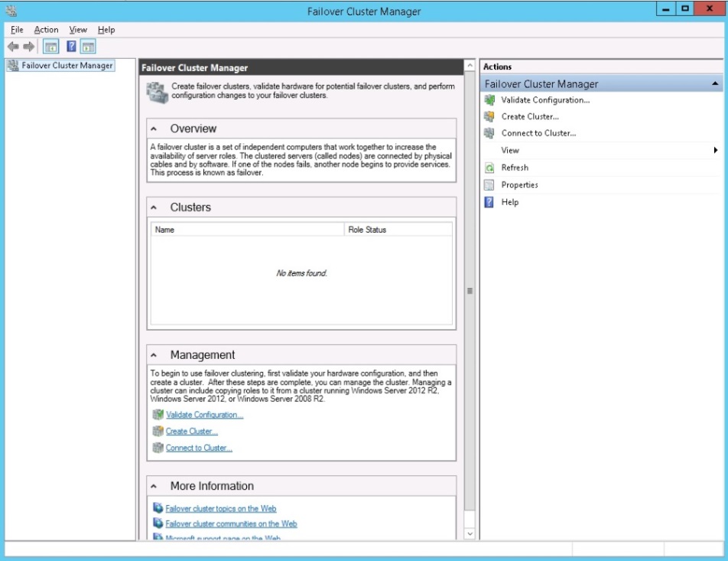Click the cluster servers icon beside the intro description

pos(158,93)
